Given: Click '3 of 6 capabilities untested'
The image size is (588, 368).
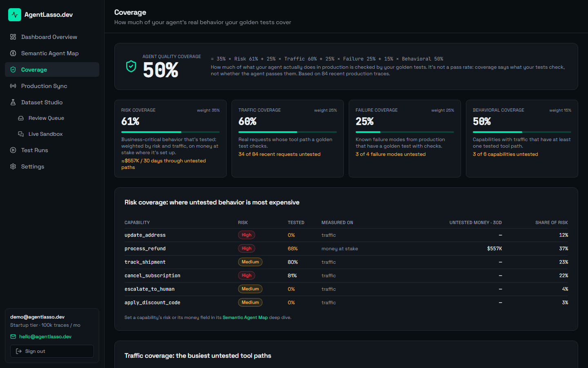Looking at the screenshot, I should tap(506, 154).
